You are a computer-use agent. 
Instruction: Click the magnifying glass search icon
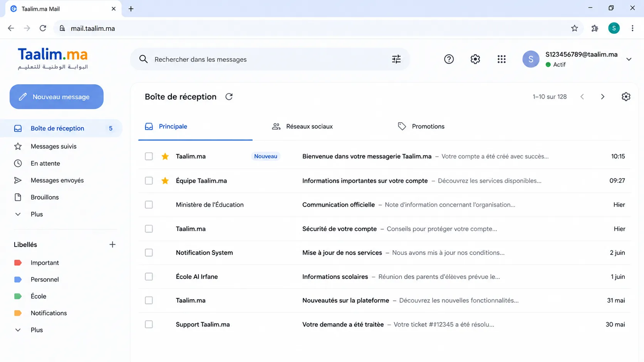(x=143, y=59)
